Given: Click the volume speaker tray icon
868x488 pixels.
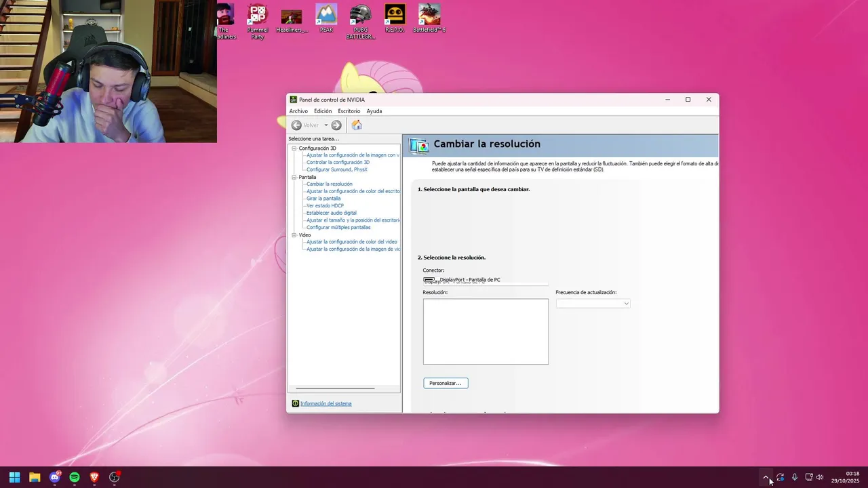Looking at the screenshot, I should [x=819, y=477].
